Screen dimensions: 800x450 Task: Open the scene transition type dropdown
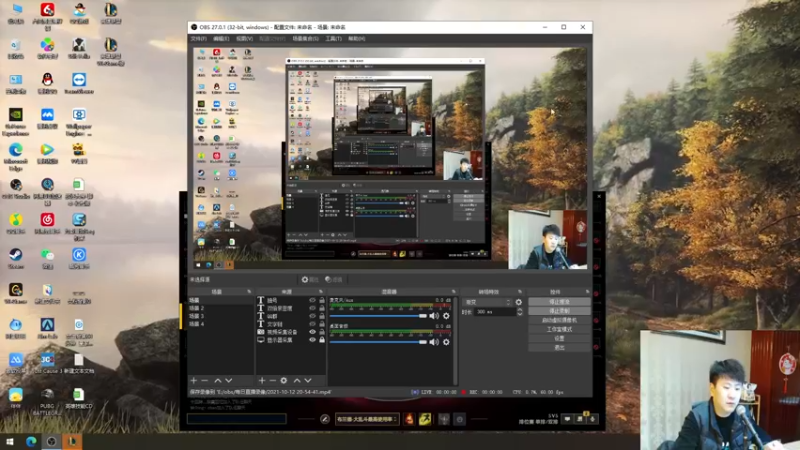[487, 302]
